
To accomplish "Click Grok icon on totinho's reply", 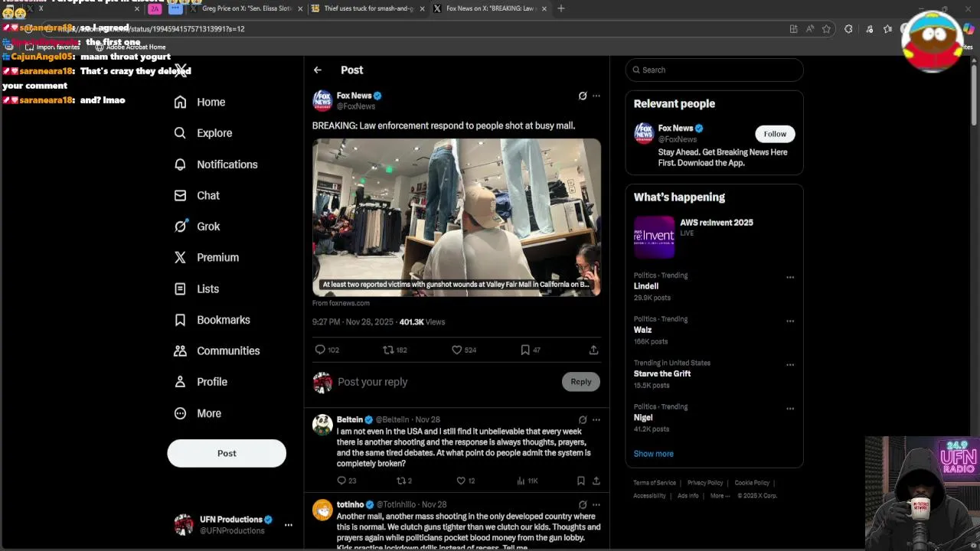I will 583,504.
